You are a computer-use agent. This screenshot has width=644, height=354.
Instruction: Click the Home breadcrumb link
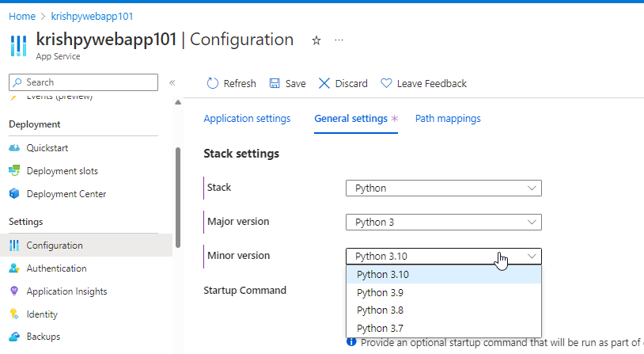(22, 17)
